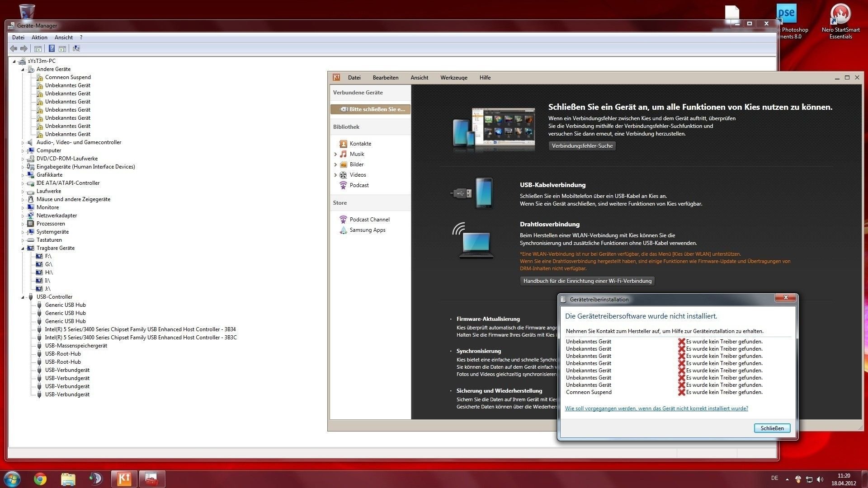Select Intel USB Enhanced Host Controller - 3B3C
The image size is (868, 488).
[141, 338]
